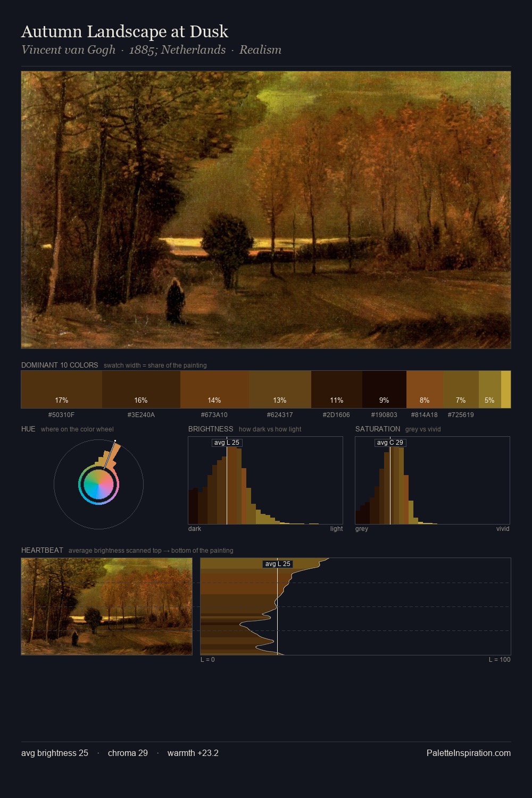Click the hex code #3E240A
The height and width of the screenshot is (798, 532).
point(141,414)
